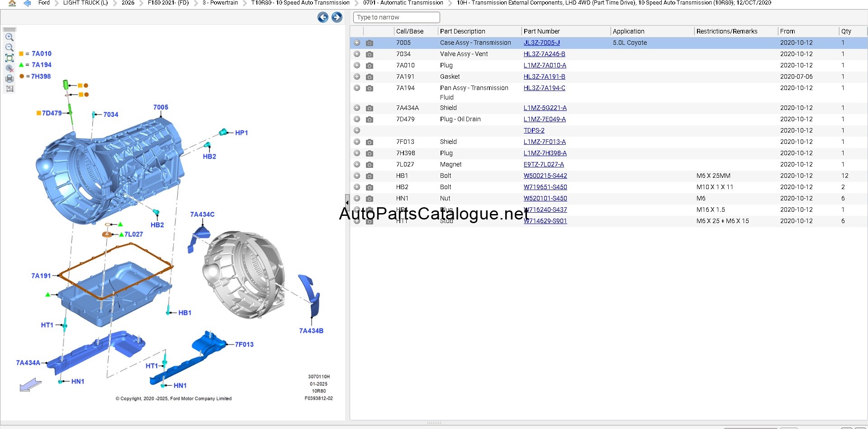Go to the previous illustration with left arrow

click(x=323, y=17)
